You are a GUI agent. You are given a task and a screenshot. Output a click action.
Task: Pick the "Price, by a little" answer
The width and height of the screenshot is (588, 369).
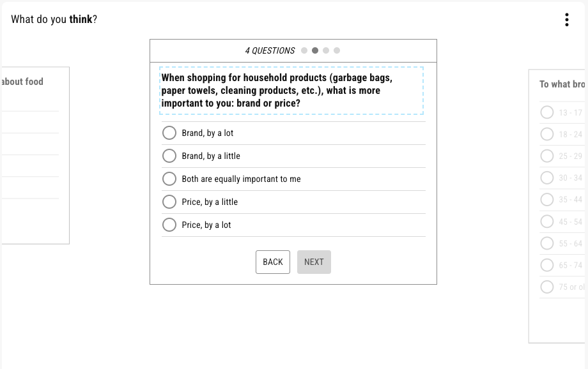(x=169, y=202)
